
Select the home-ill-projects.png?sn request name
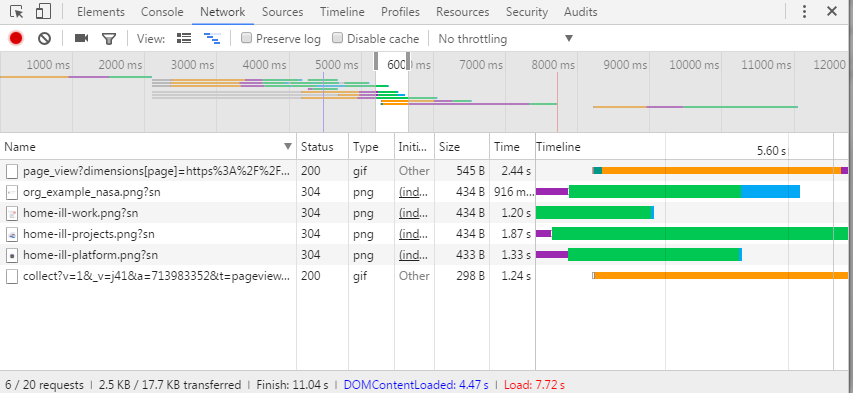tap(89, 234)
